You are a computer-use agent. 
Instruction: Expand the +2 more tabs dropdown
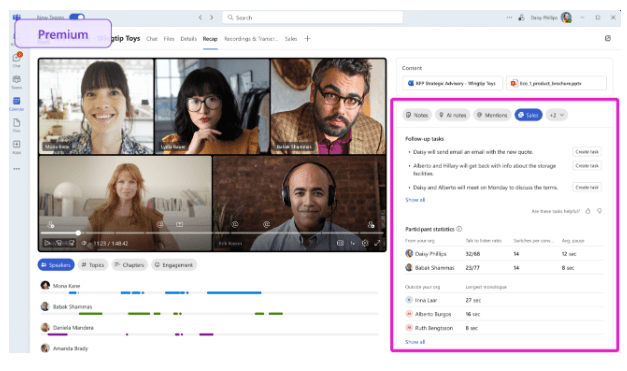point(556,115)
